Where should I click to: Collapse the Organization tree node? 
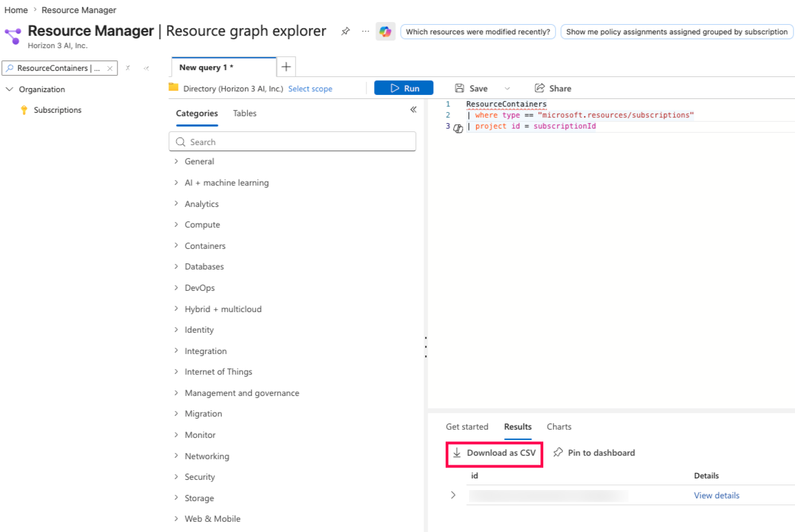[9, 89]
